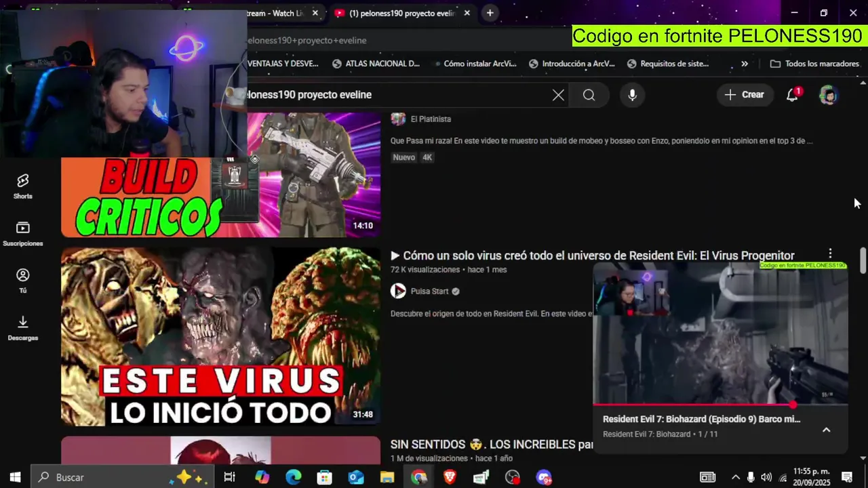Click the browser address bar URL
The width and height of the screenshot is (868, 488).
307,40
